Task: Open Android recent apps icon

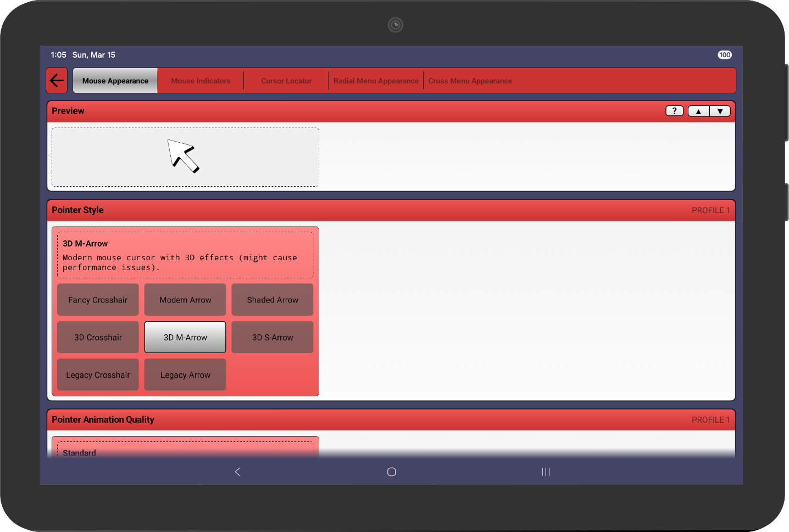Action: [545, 472]
